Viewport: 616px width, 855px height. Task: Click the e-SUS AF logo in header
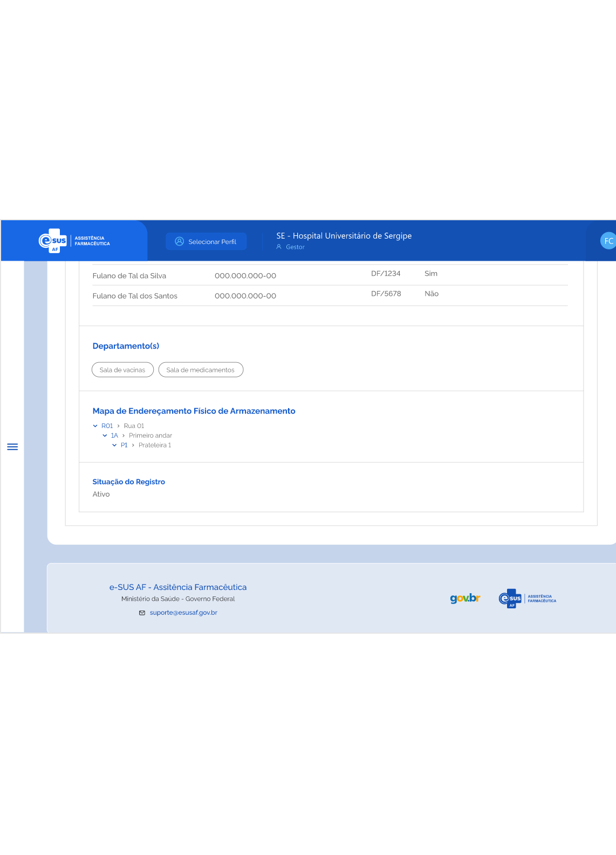tap(74, 241)
